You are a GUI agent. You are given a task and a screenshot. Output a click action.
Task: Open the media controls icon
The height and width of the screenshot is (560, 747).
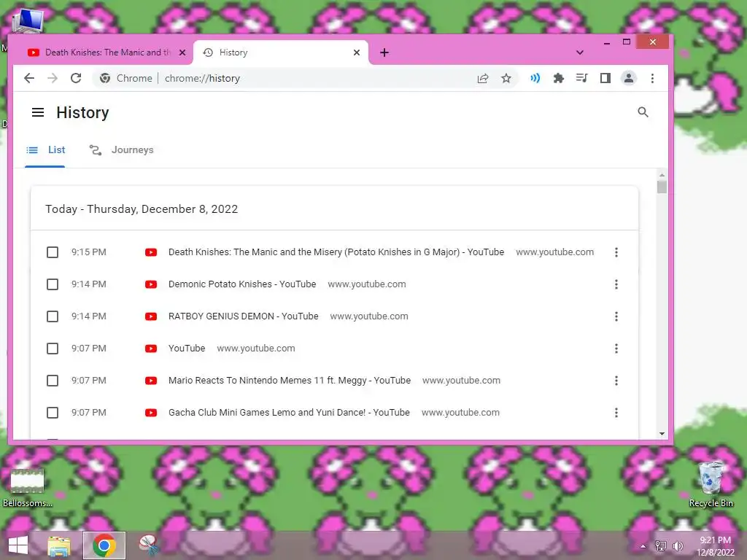coord(581,78)
